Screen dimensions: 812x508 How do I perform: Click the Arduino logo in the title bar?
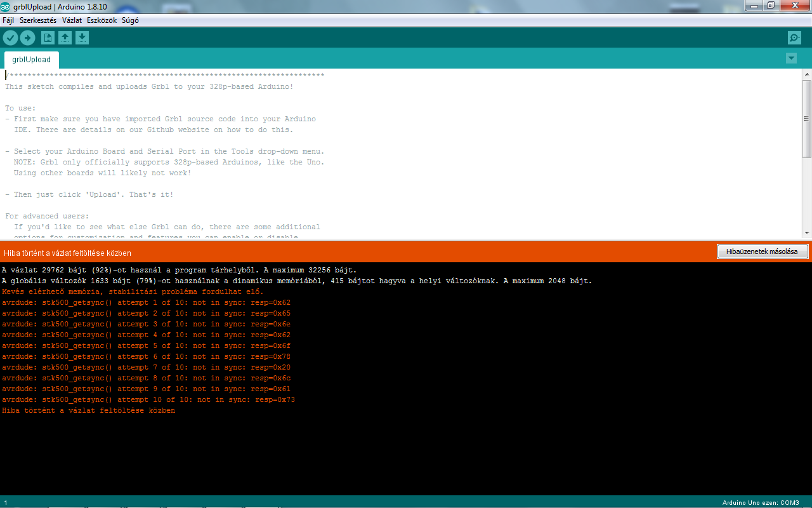pos(6,6)
